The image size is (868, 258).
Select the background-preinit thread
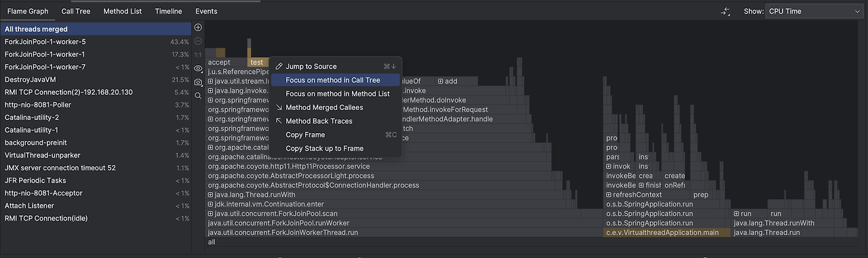point(96,143)
